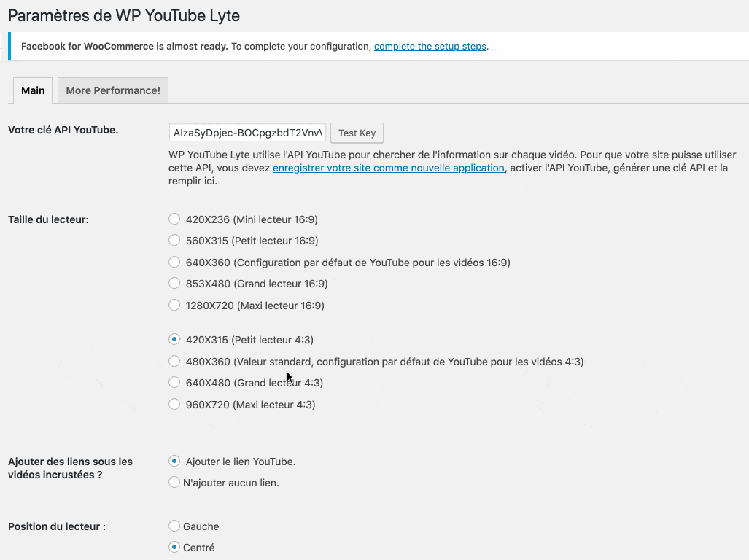This screenshot has width=749, height=560.
Task: Pick the 960X720 Maxi lecteur 4:3 option
Action: click(x=174, y=404)
